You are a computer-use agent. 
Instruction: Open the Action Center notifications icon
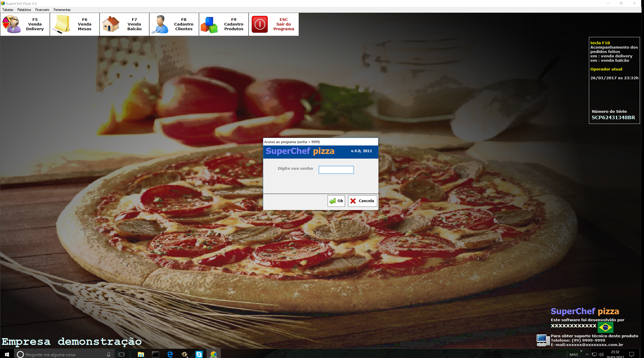coord(632,354)
